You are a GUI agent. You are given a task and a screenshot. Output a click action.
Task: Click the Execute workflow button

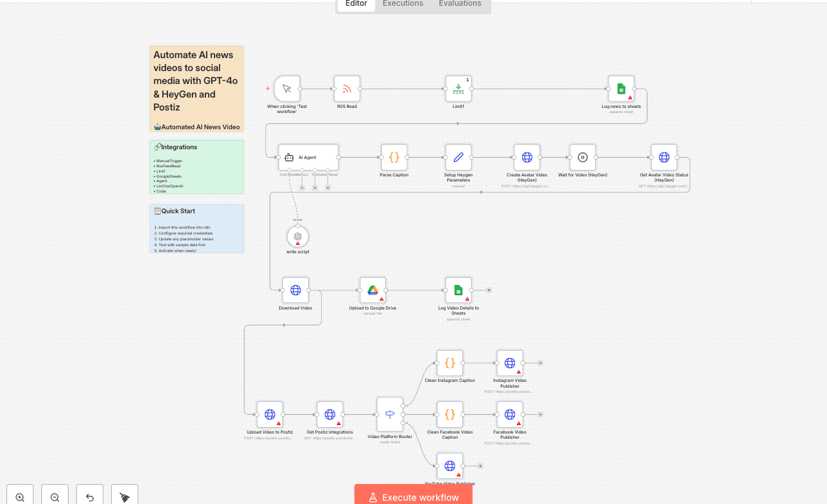[413, 496]
